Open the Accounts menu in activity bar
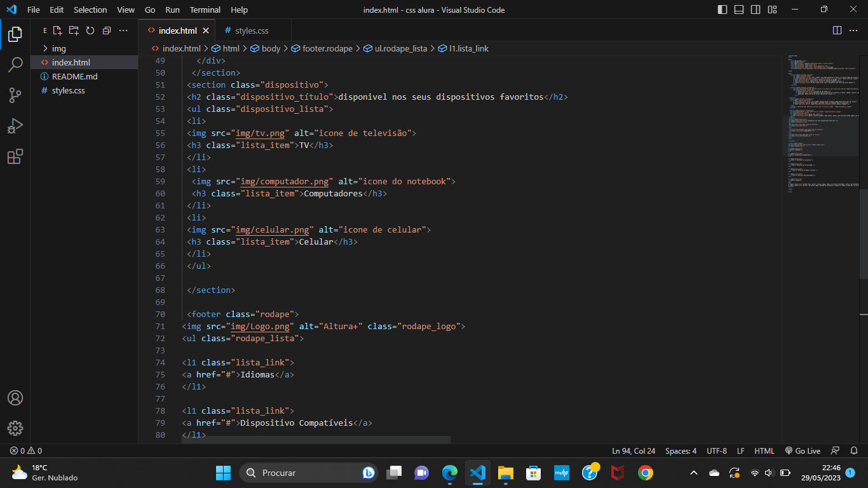This screenshot has width=868, height=488. tap(15, 398)
